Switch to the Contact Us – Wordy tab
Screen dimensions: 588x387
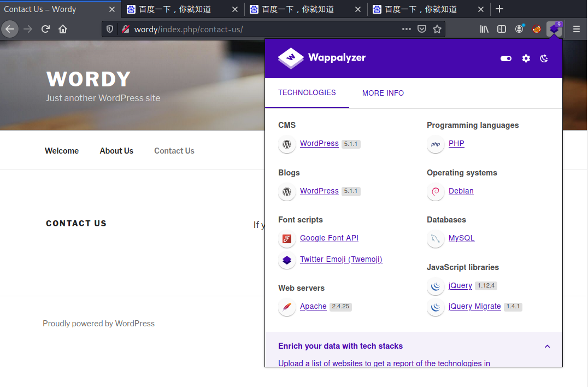(x=60, y=9)
